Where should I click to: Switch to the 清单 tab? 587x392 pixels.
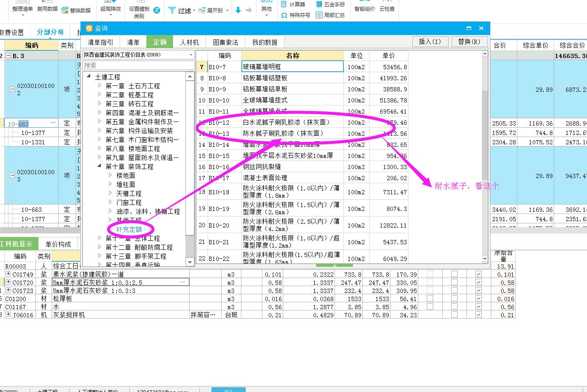coord(133,42)
